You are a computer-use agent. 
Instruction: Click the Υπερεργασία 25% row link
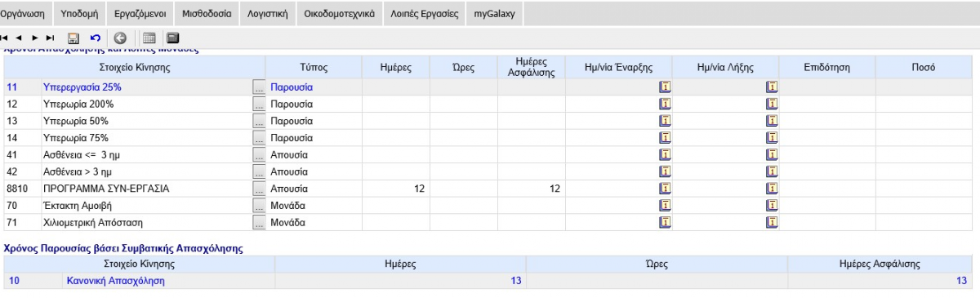[82, 87]
